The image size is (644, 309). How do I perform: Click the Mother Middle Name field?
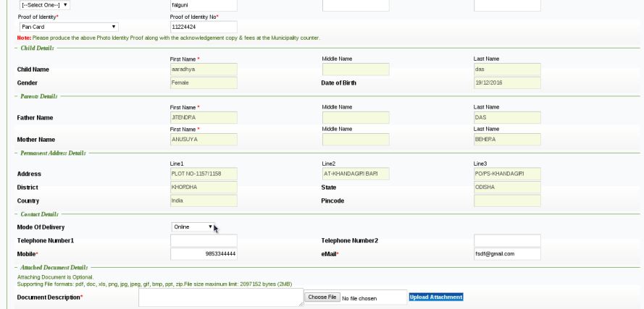coord(356,140)
